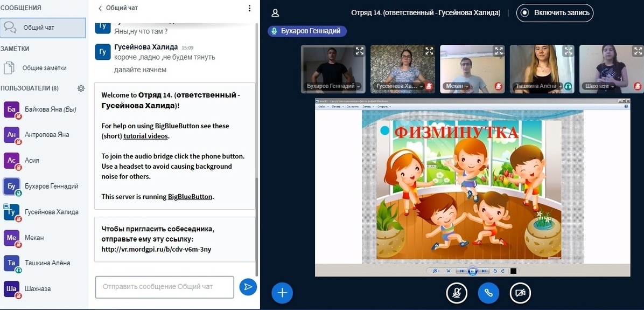The width and height of the screenshot is (644, 310).
Task: Make Бухаров Геннадий's webcam fullscreen
Action: (x=360, y=51)
